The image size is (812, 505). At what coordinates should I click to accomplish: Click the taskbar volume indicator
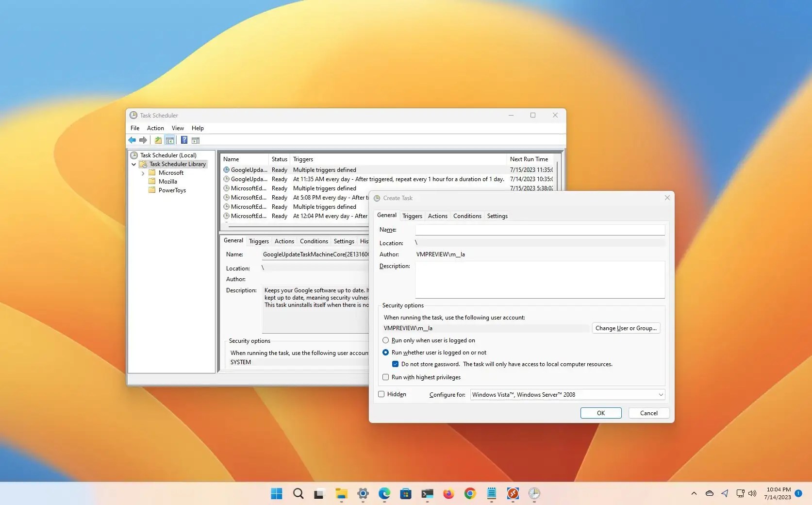coord(753,493)
